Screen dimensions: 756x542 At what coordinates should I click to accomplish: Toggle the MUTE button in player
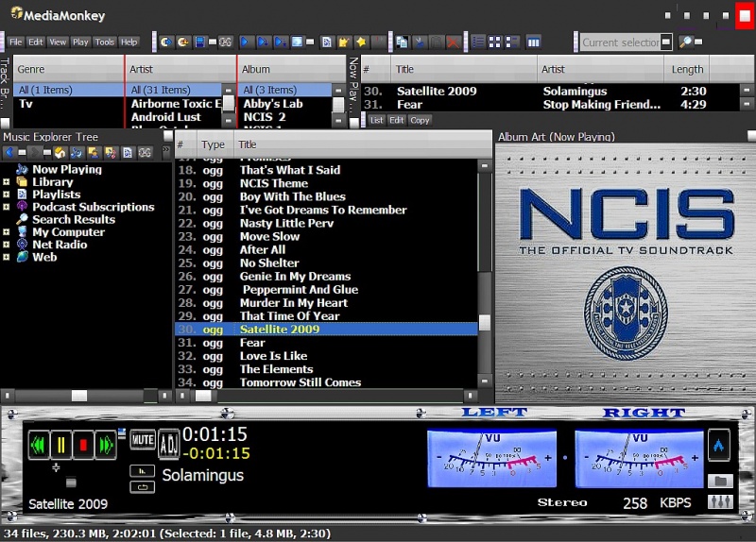pos(143,440)
